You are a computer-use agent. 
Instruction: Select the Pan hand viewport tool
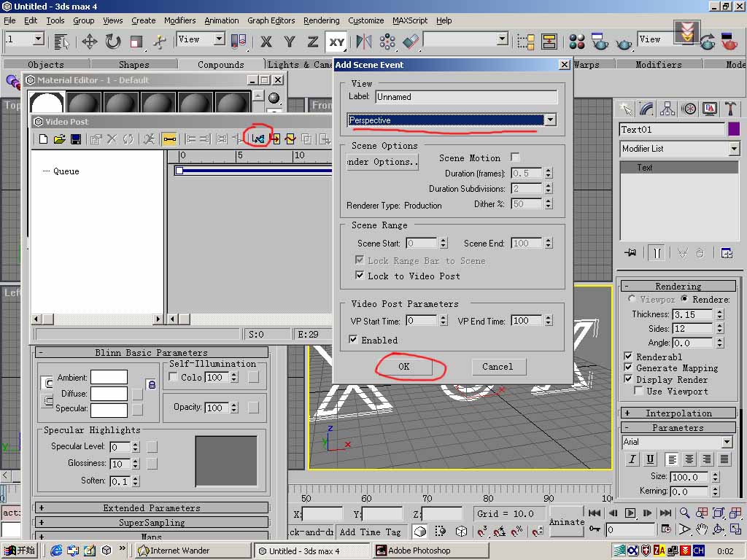(701, 529)
